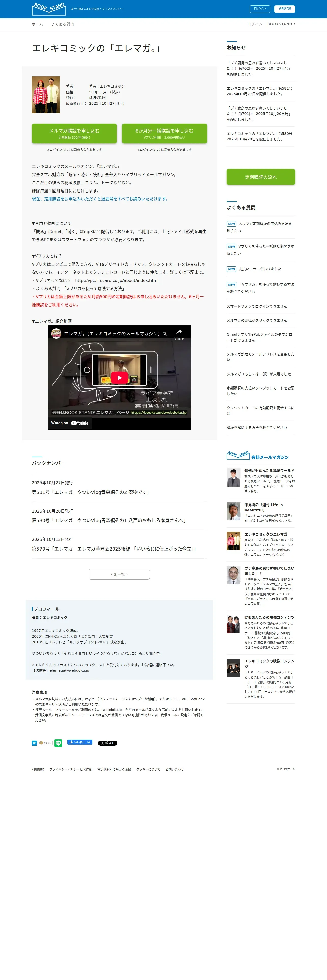The image size is (327, 980).
Task: Share via LINE icon
Action: point(58,743)
